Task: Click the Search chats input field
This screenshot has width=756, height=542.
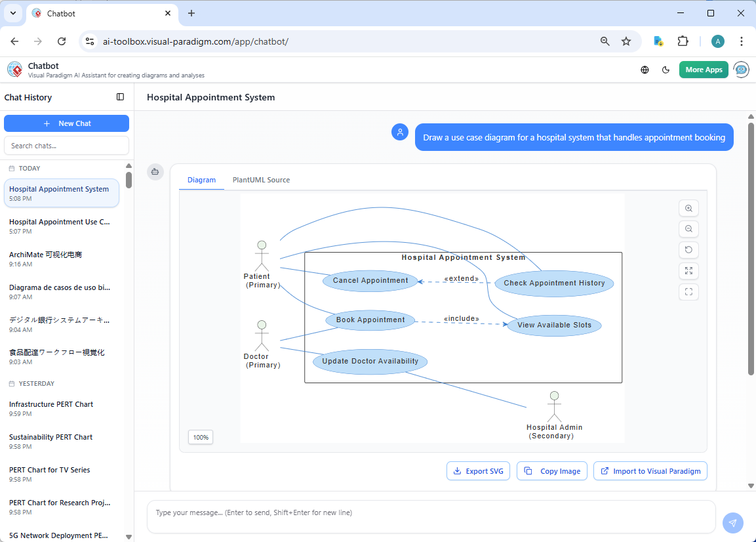Action: click(66, 145)
